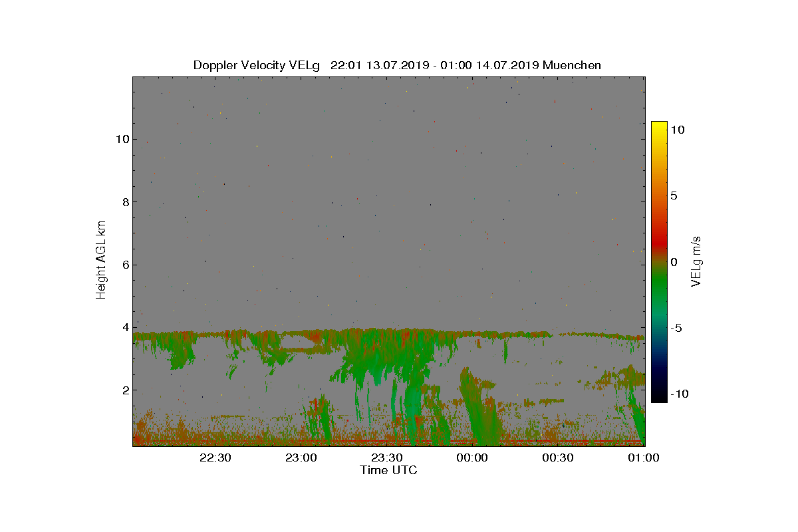Click the 'VELg m/s' colorbar label
The image size is (798, 532).
point(697,261)
